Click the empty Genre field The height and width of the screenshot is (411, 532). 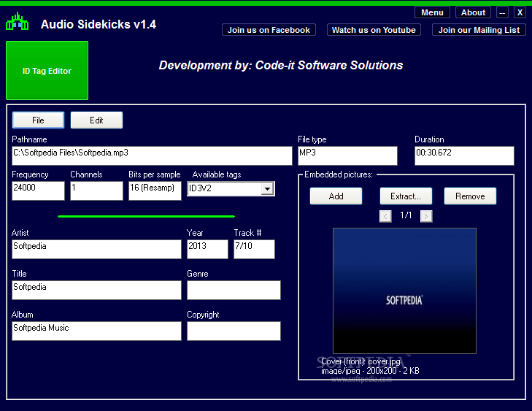234,290
